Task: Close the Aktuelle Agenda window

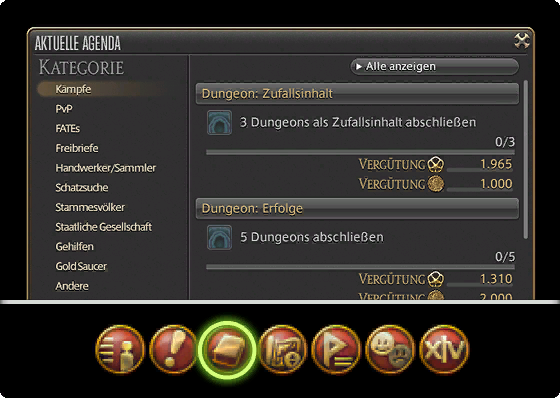Action: click(x=522, y=41)
